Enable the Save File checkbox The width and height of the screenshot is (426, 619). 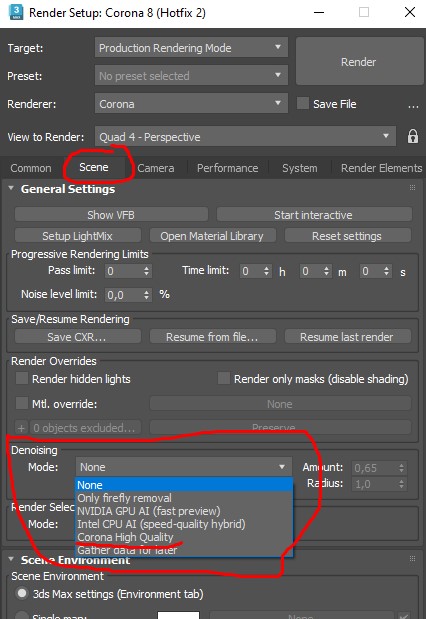click(303, 103)
